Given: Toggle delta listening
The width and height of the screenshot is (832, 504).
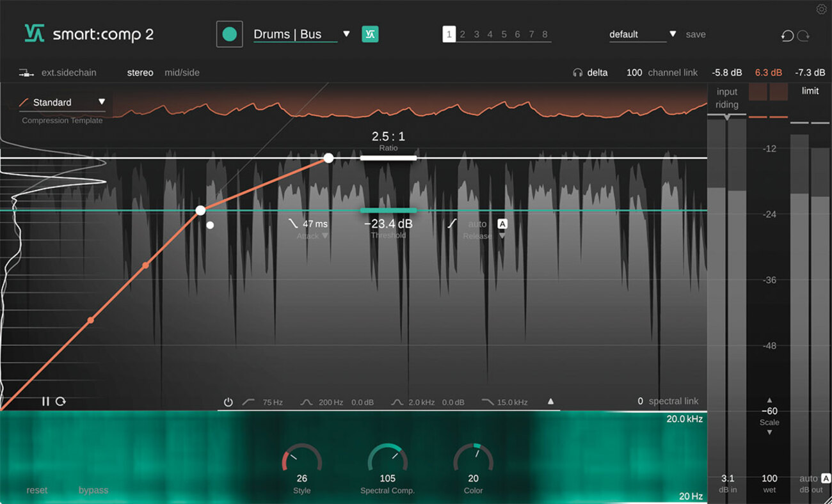Looking at the screenshot, I should point(598,73).
